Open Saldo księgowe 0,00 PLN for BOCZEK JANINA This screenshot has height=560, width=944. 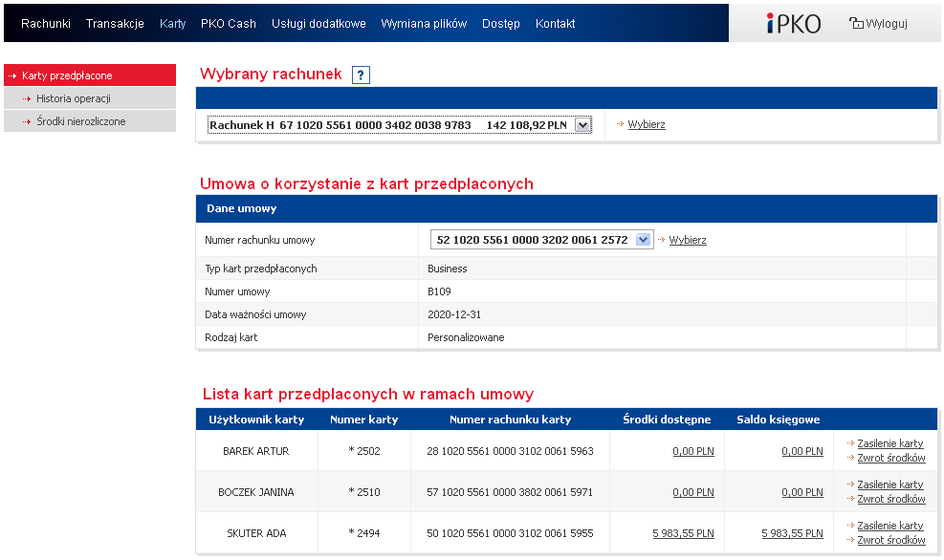(x=801, y=492)
